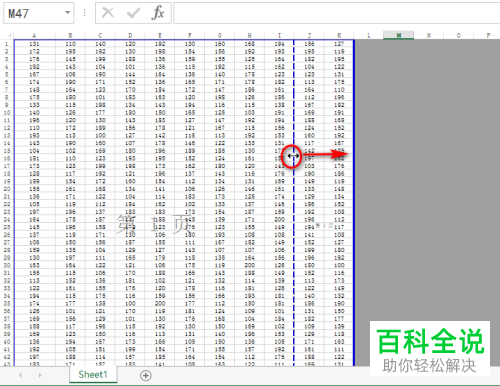Viewport: 500px width, 386px height.
Task: Click the next sheet navigation arrow
Action: pos(40,375)
